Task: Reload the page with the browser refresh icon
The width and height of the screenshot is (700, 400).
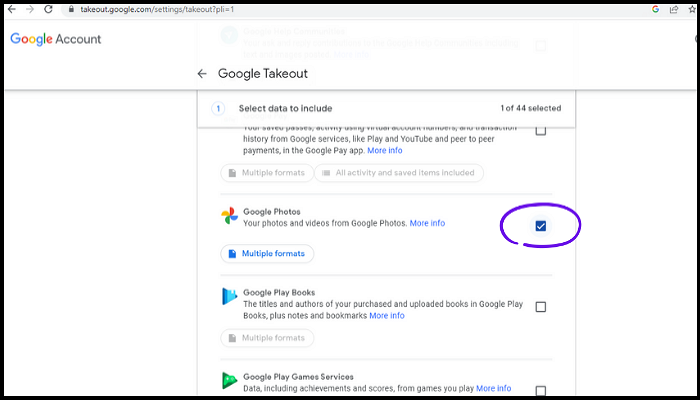Action: [48, 9]
